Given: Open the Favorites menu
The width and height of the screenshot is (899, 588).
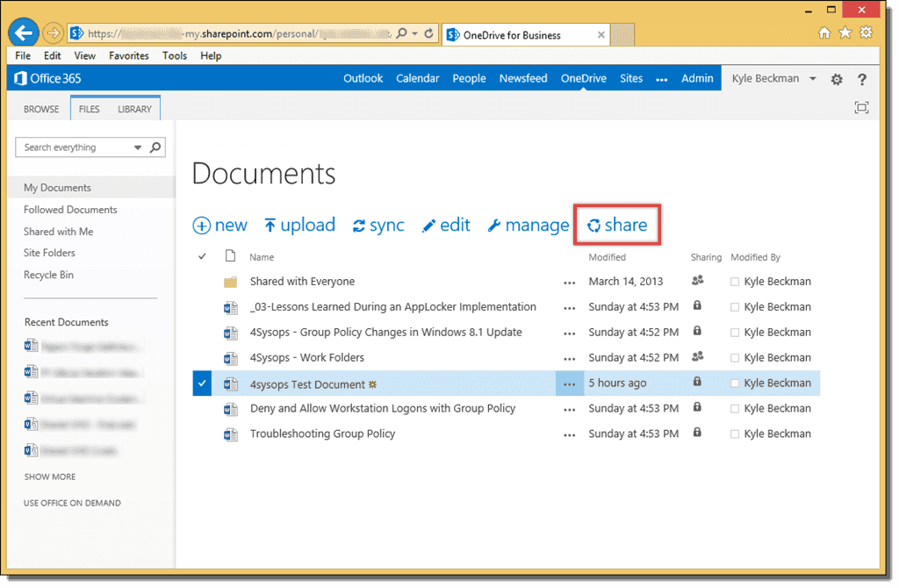Looking at the screenshot, I should click(129, 55).
